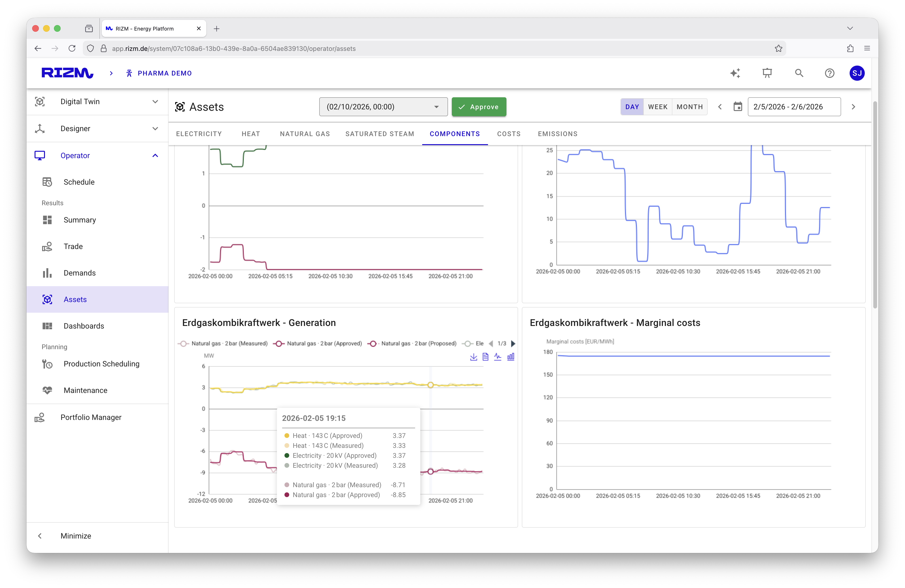The width and height of the screenshot is (905, 588).
Task: Download the Generation chart image
Action: click(x=473, y=357)
